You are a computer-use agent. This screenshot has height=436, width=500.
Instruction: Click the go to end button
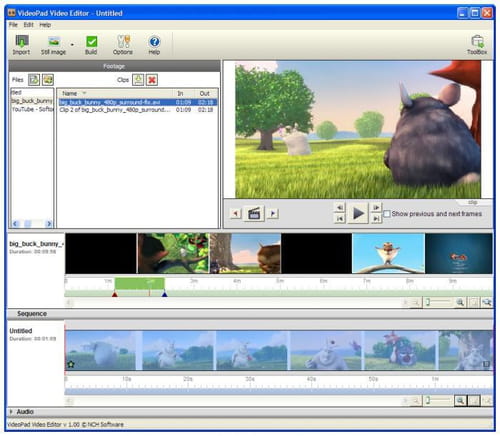[376, 219]
